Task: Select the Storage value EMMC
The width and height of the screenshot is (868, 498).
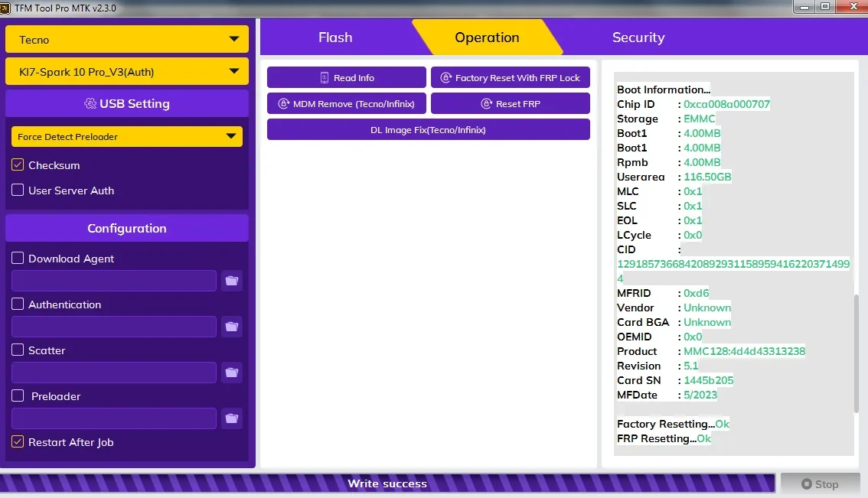Action: point(699,119)
